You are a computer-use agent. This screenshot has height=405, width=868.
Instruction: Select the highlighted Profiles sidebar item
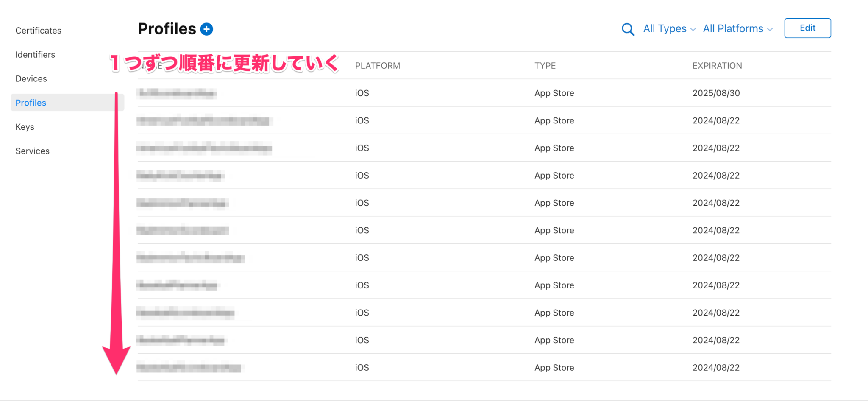pyautogui.click(x=31, y=103)
